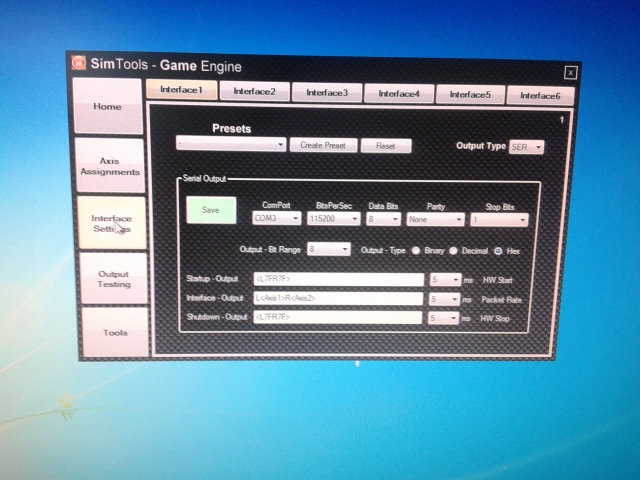Open Axis Assignments section
Screen dimensions: 640x480
pyautogui.click(x=110, y=166)
